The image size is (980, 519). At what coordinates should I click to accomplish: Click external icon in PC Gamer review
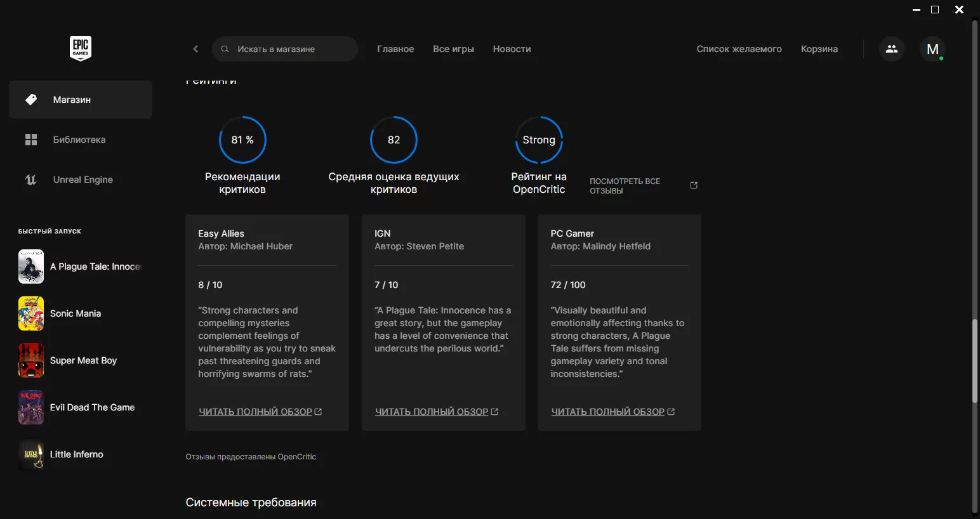coord(671,412)
